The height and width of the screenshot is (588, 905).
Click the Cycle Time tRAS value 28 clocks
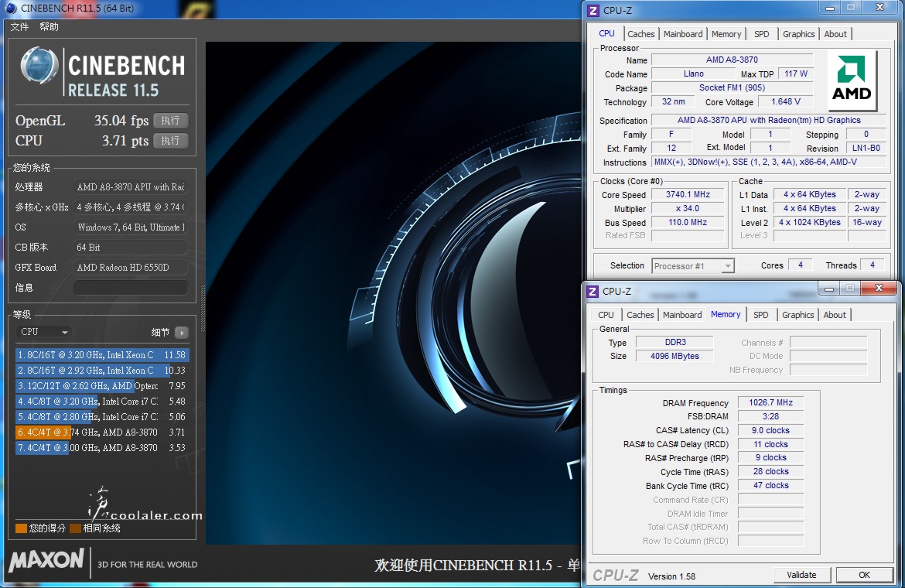coord(770,471)
